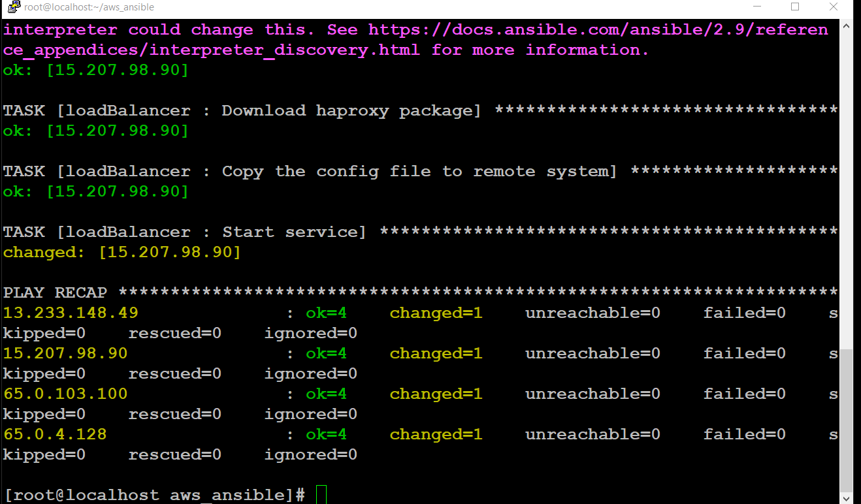Maximize the PuTTY terminal window

point(794,7)
